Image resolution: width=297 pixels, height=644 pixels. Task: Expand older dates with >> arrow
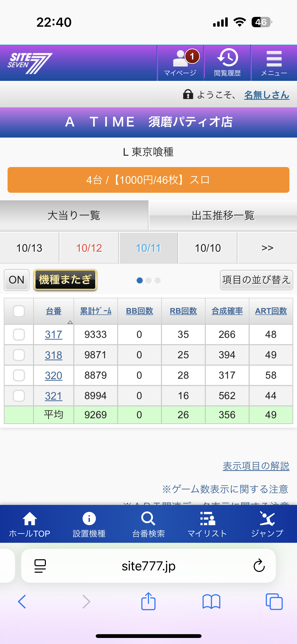pos(267,248)
